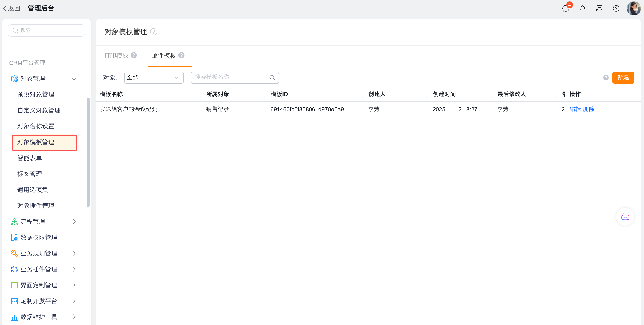The width and height of the screenshot is (644, 325).
Task: Collapse the 对象管理 menu section
Action: (x=74, y=79)
